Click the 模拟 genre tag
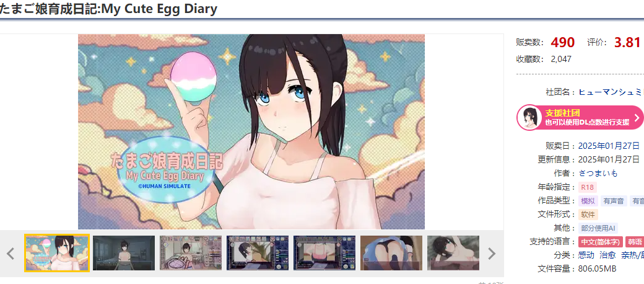This screenshot has width=644, height=284. coord(588,201)
